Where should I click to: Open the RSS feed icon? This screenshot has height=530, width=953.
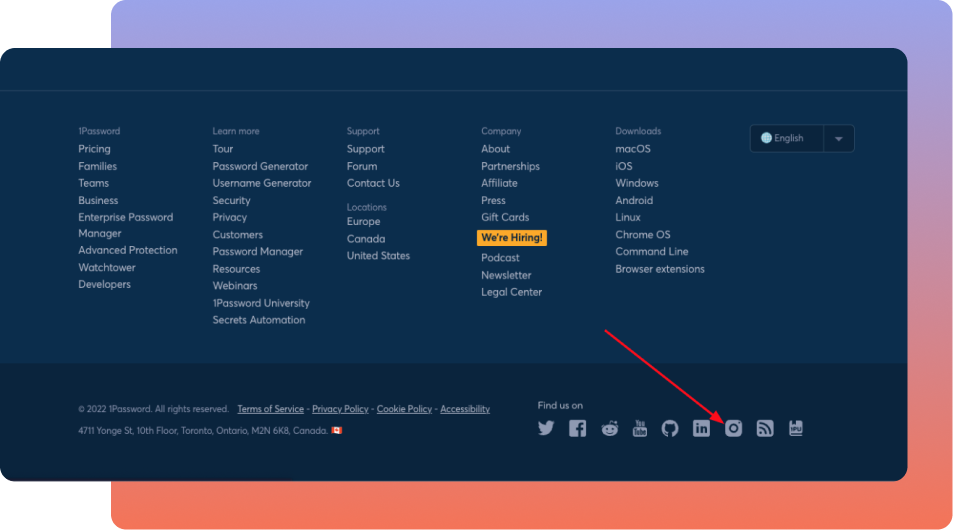765,428
